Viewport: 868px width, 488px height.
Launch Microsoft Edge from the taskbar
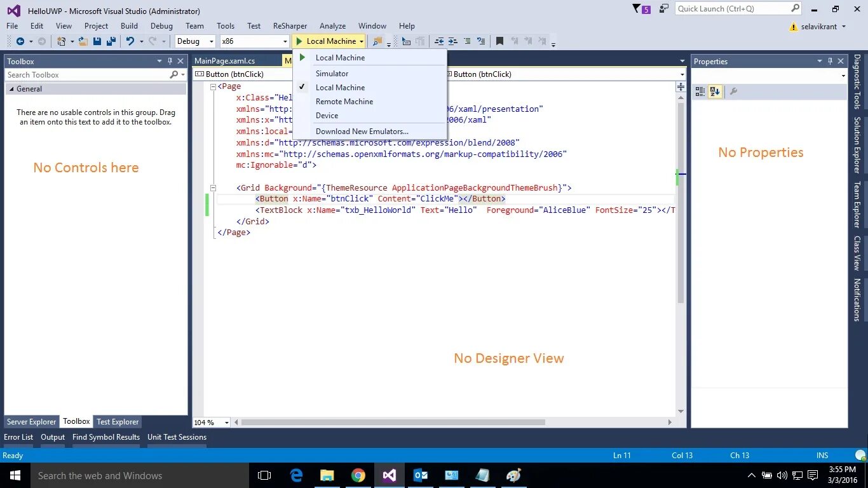pyautogui.click(x=296, y=475)
